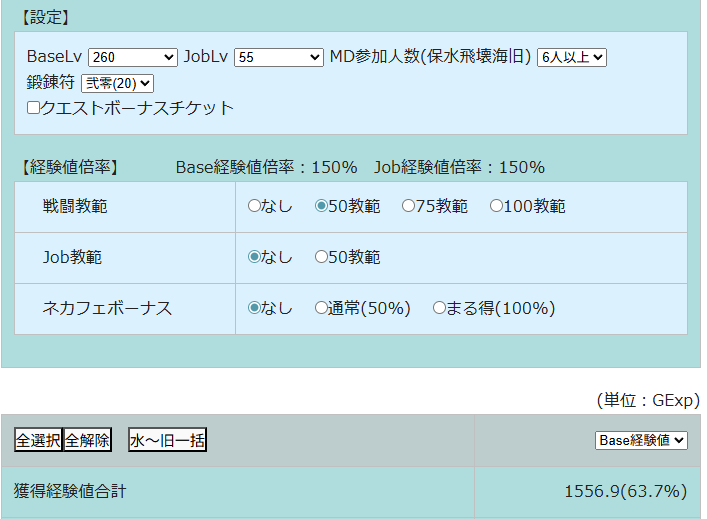Choose 通常(50%) ネカフェボーナス
The height and width of the screenshot is (519, 707).
[321, 308]
